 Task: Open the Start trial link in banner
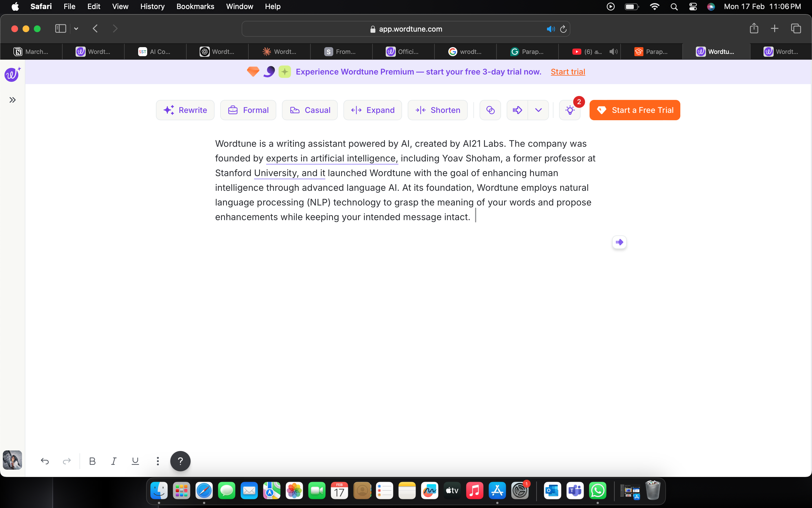[x=568, y=72]
